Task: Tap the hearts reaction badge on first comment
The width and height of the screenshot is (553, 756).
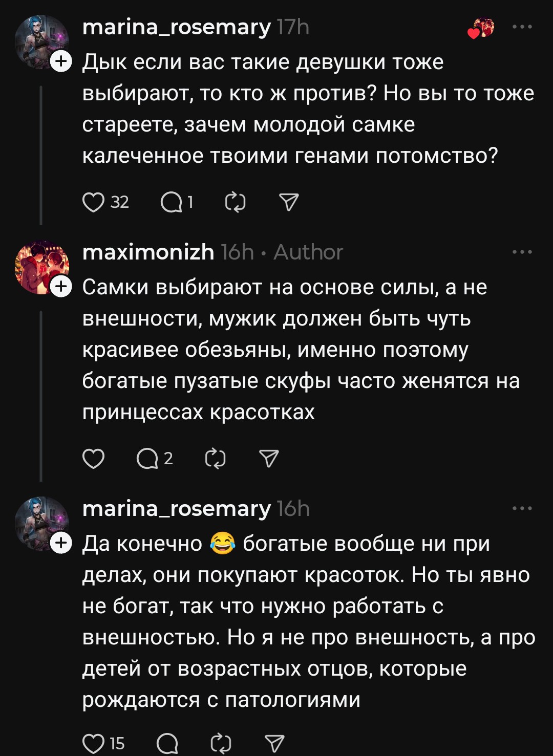Action: click(x=481, y=28)
